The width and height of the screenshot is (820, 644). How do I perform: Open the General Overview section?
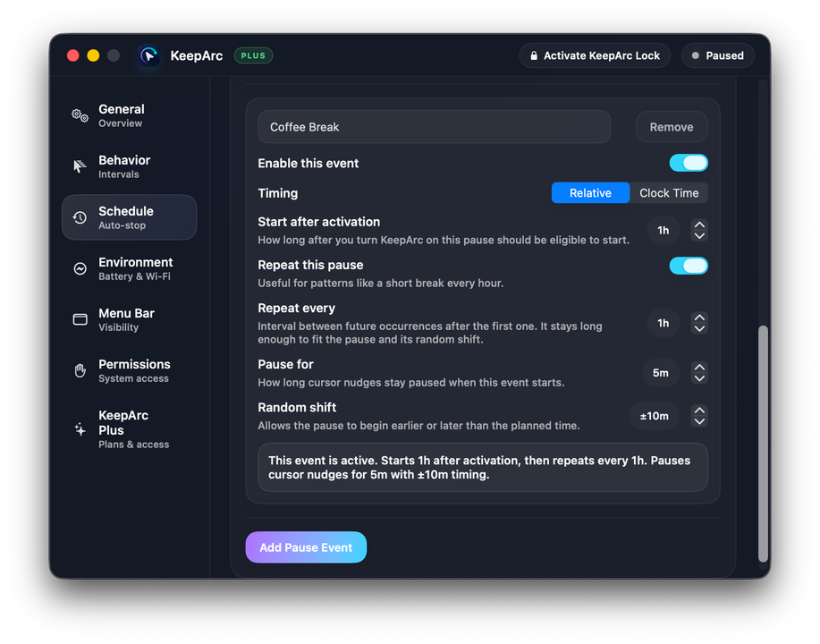(x=129, y=115)
